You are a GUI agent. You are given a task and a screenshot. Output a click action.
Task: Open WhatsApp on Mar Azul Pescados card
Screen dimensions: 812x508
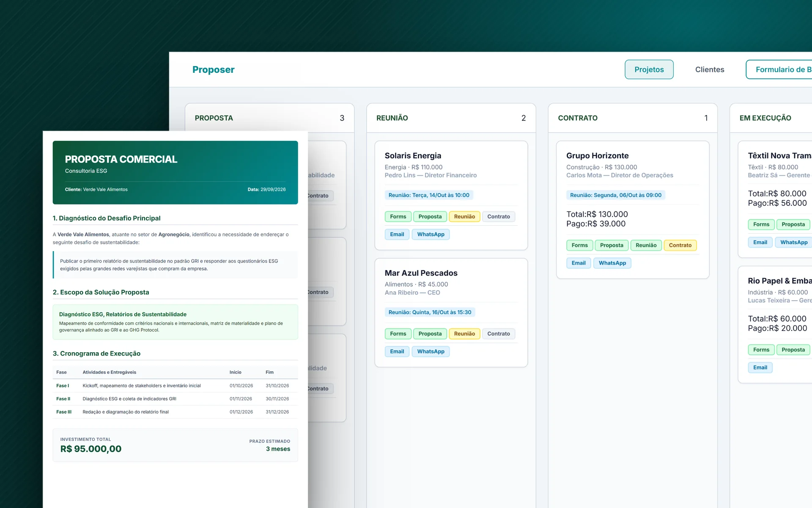[431, 351]
